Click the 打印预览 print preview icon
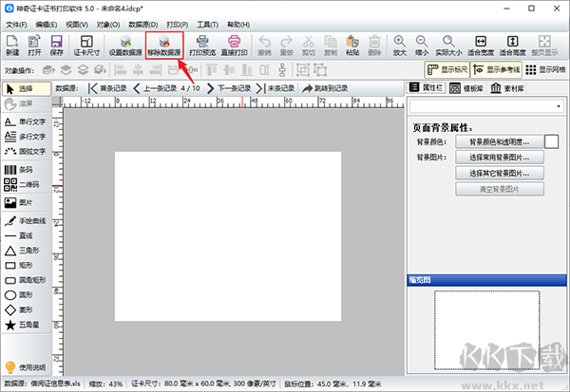This screenshot has height=392, width=570. (202, 46)
